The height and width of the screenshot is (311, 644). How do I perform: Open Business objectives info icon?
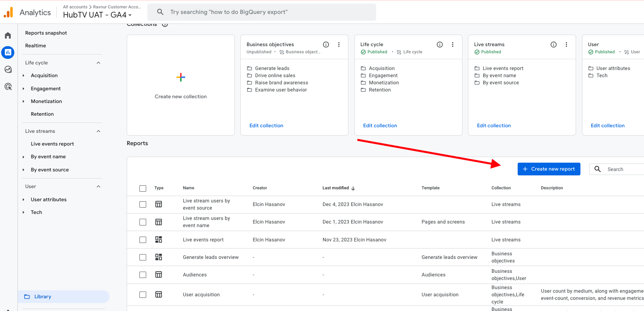pos(326,45)
